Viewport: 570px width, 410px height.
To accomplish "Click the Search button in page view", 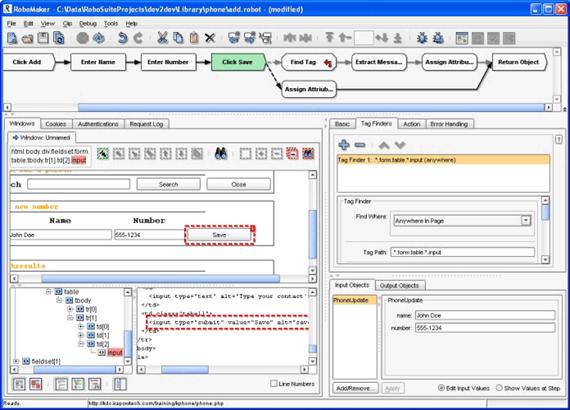I will [168, 184].
